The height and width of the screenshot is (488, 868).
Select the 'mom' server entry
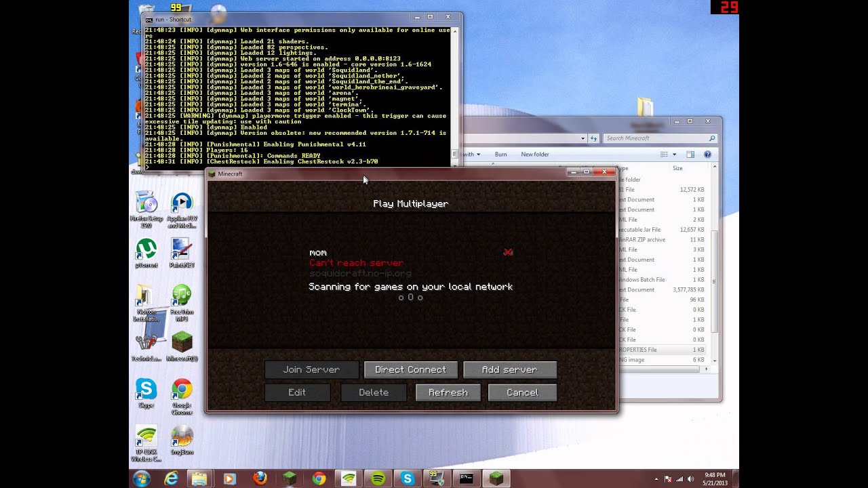point(410,263)
